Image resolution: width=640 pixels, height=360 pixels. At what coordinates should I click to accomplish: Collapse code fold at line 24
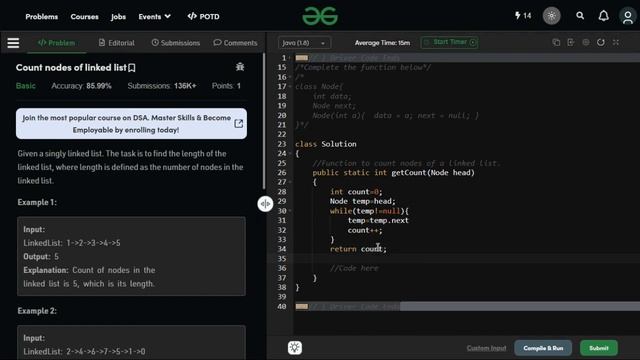tap(290, 153)
